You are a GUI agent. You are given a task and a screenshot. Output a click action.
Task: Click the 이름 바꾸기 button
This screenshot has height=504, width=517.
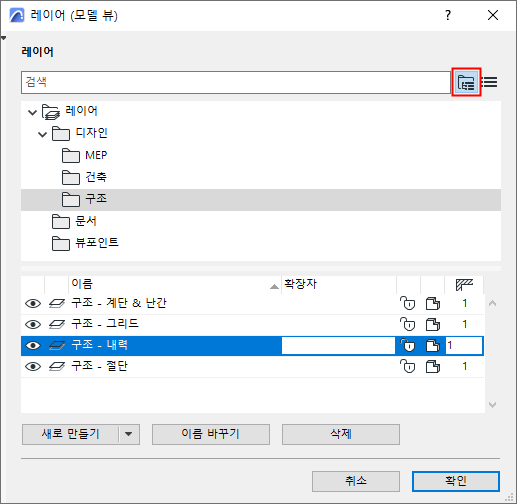pyautogui.click(x=211, y=434)
